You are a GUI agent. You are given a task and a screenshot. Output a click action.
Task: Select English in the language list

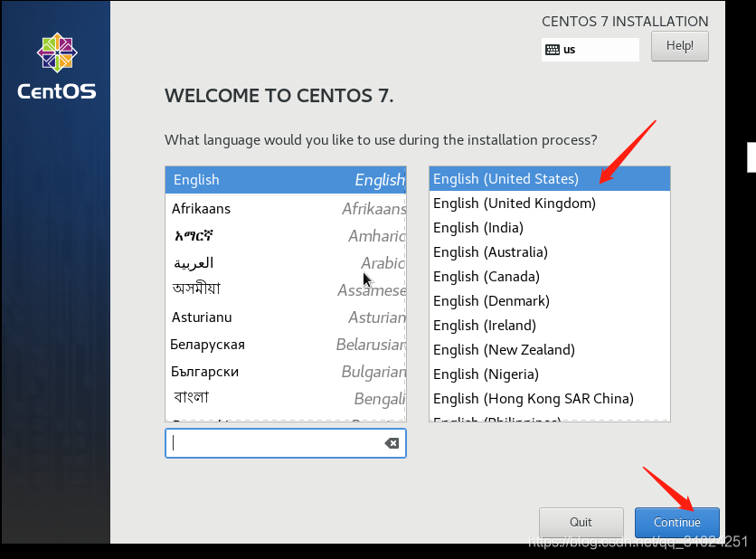(286, 180)
